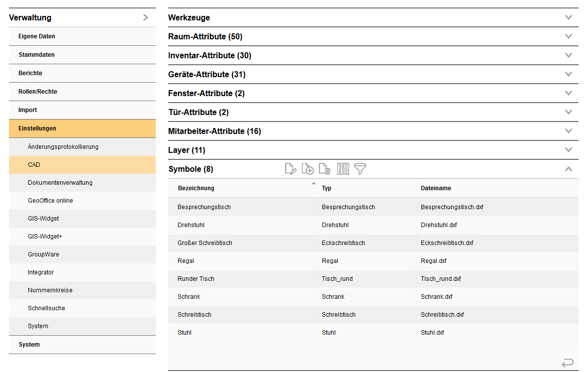Expand the Layer (11) section
The width and height of the screenshot is (588, 372).
pyautogui.click(x=569, y=150)
